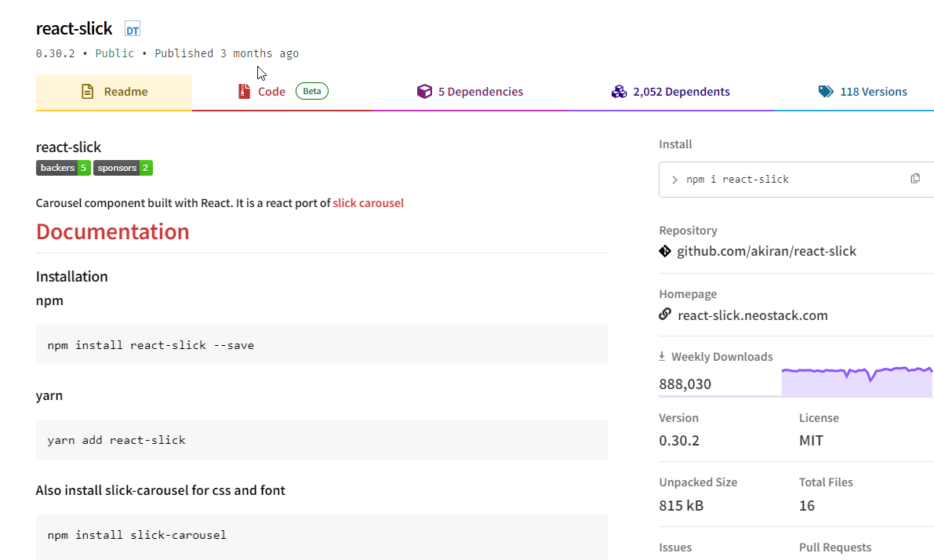934x560 pixels.
Task: Switch to the Code tab
Action: 282,92
